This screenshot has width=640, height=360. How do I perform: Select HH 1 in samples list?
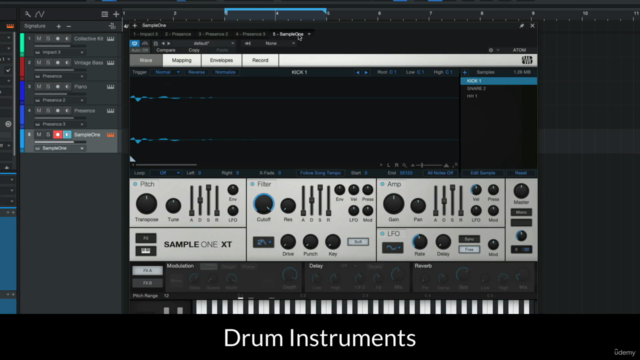(499, 96)
